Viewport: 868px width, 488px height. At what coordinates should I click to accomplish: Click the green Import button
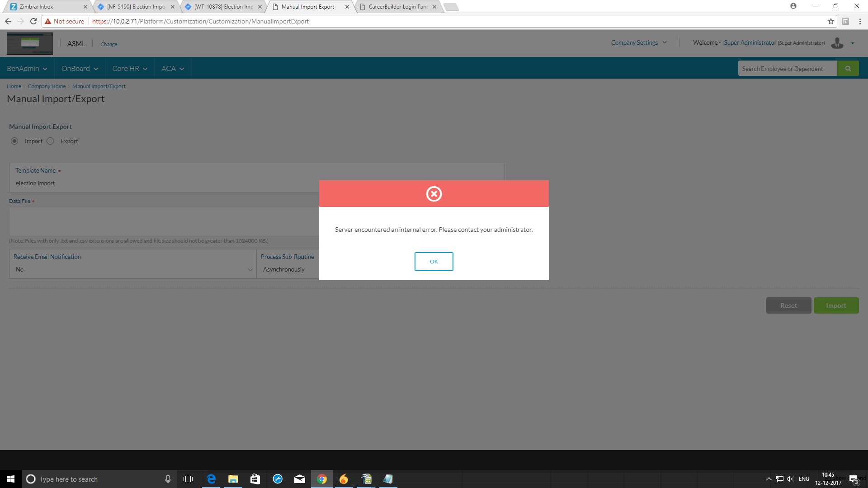click(835, 305)
